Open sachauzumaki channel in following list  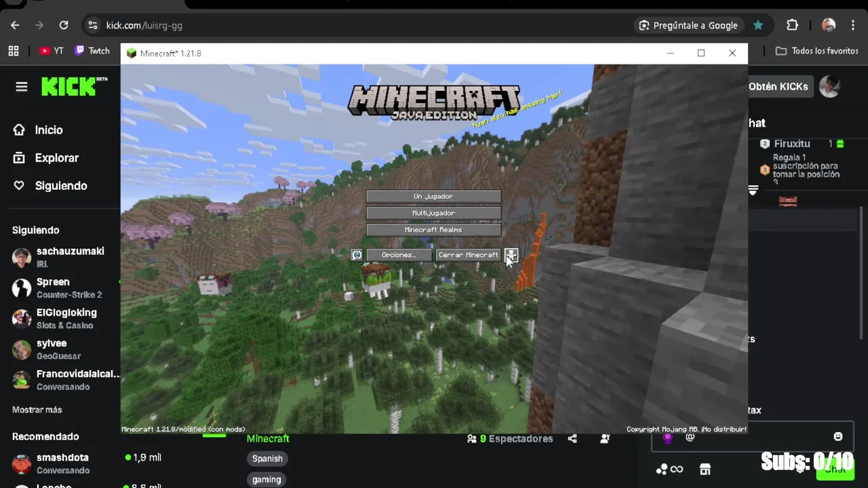(x=60, y=257)
